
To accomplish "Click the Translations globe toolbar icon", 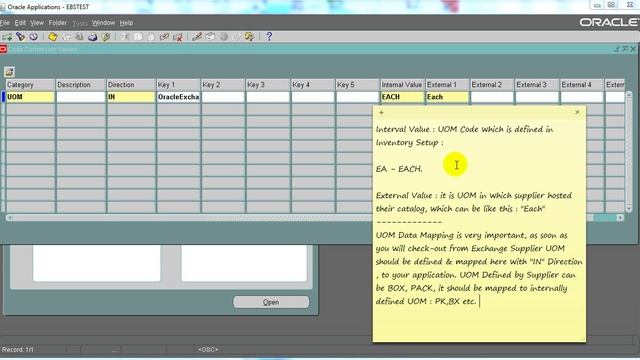I will point(224,37).
